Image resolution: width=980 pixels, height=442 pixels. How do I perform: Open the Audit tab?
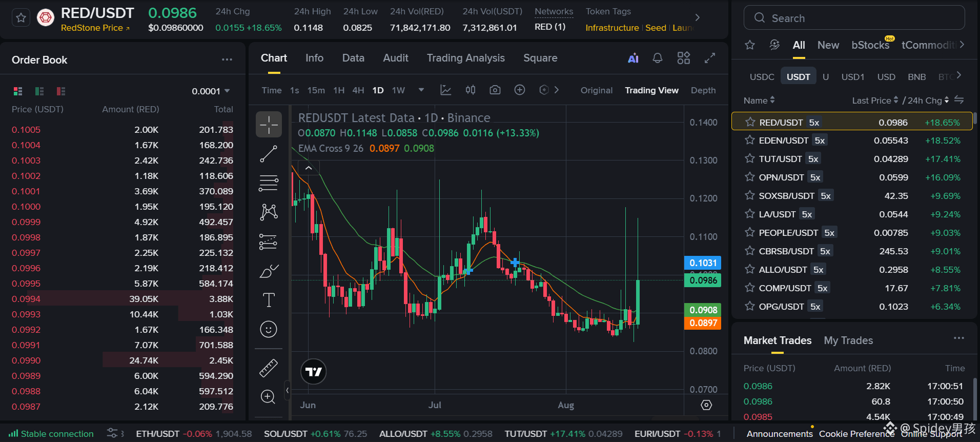[396, 58]
